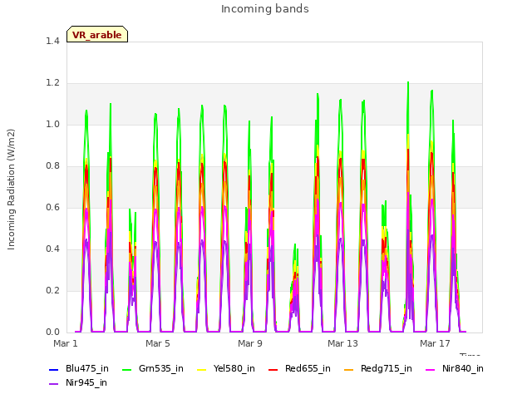Click the 0.0 y-axis tick label
Image resolution: width=532 pixels, height=399 pixels.
tap(52, 332)
